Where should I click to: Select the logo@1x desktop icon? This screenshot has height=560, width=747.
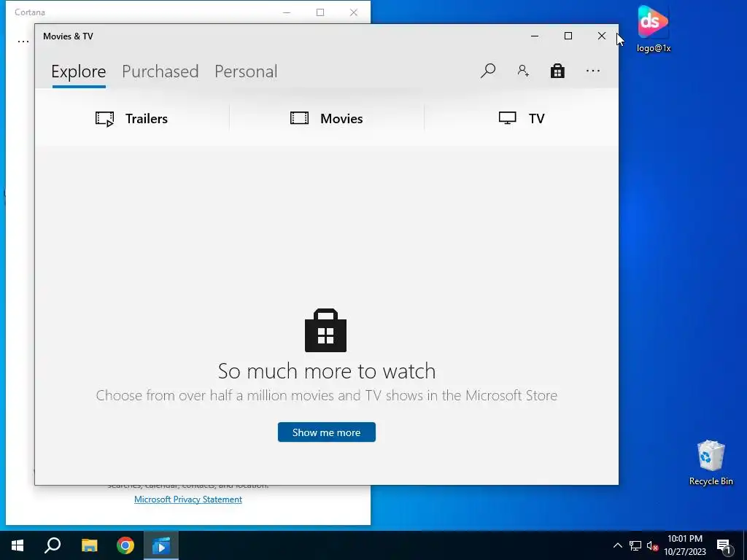pos(653,28)
